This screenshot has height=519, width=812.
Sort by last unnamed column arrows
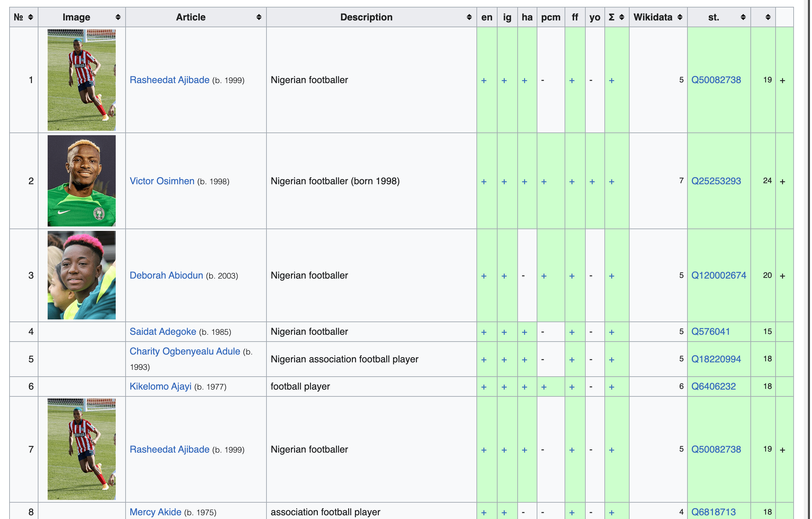pyautogui.click(x=768, y=17)
